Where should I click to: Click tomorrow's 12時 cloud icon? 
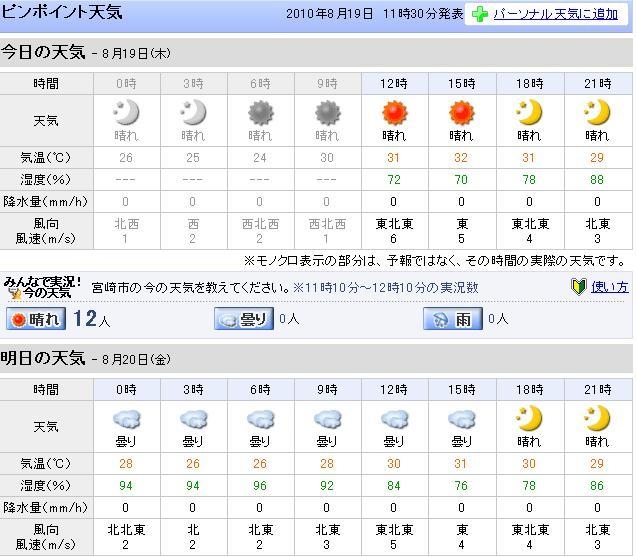[x=394, y=418]
